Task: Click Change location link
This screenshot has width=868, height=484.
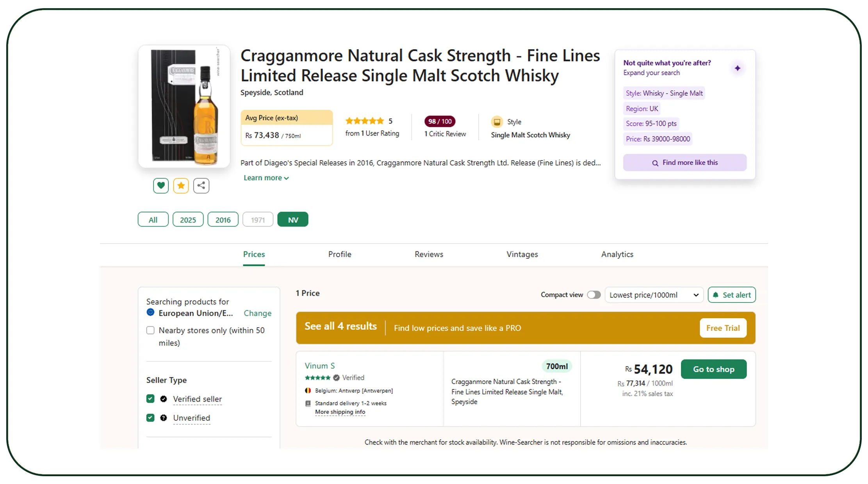Action: point(257,313)
